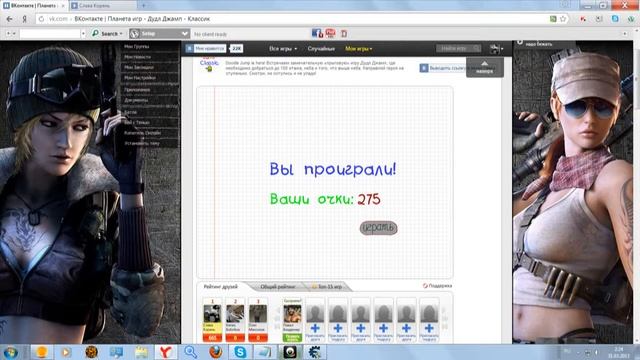
Task: Click the 'играть' play button
Action: [x=378, y=228]
